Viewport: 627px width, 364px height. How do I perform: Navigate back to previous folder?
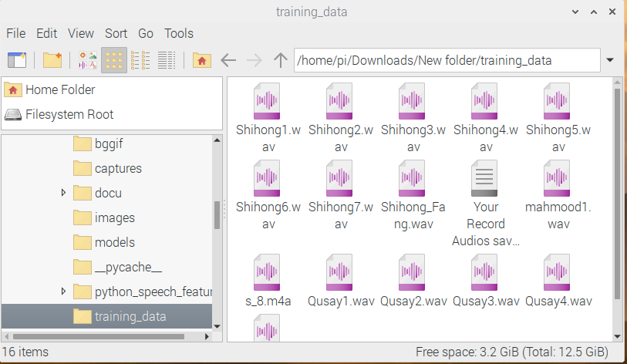pyautogui.click(x=228, y=59)
